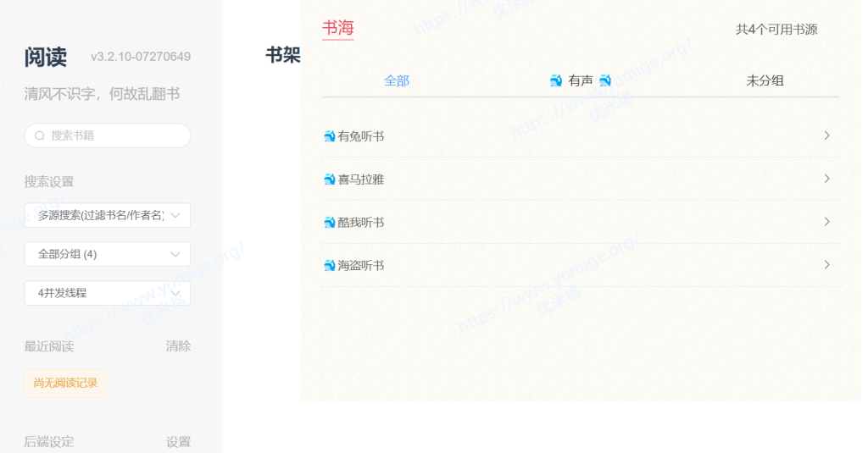
Task: Open the 有兔听书 source
Action: [581, 136]
